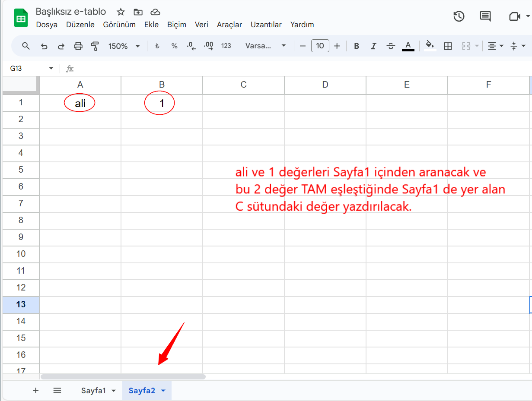
Task: Select the whole sheet corner button
Action: [21, 85]
